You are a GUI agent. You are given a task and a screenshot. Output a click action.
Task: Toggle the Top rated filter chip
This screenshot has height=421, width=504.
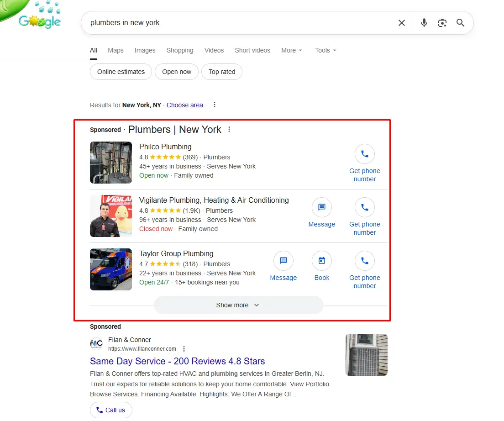point(222,72)
